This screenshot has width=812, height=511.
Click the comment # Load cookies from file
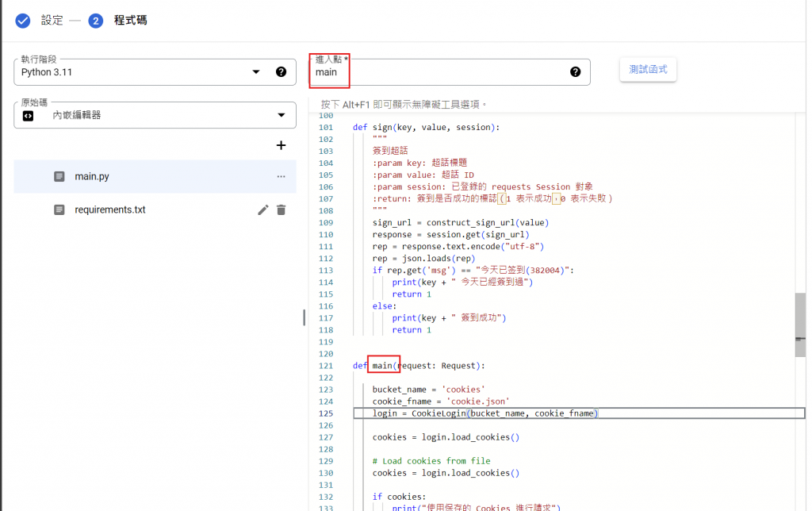[431, 461]
